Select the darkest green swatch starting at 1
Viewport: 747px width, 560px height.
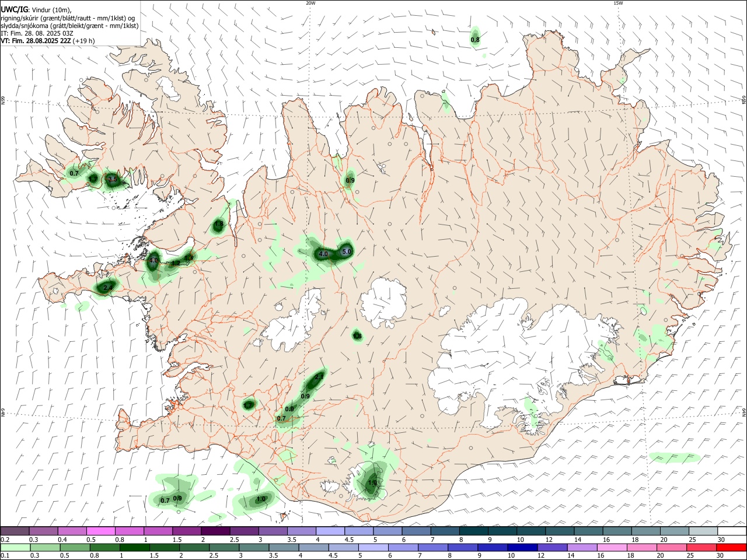click(x=135, y=547)
